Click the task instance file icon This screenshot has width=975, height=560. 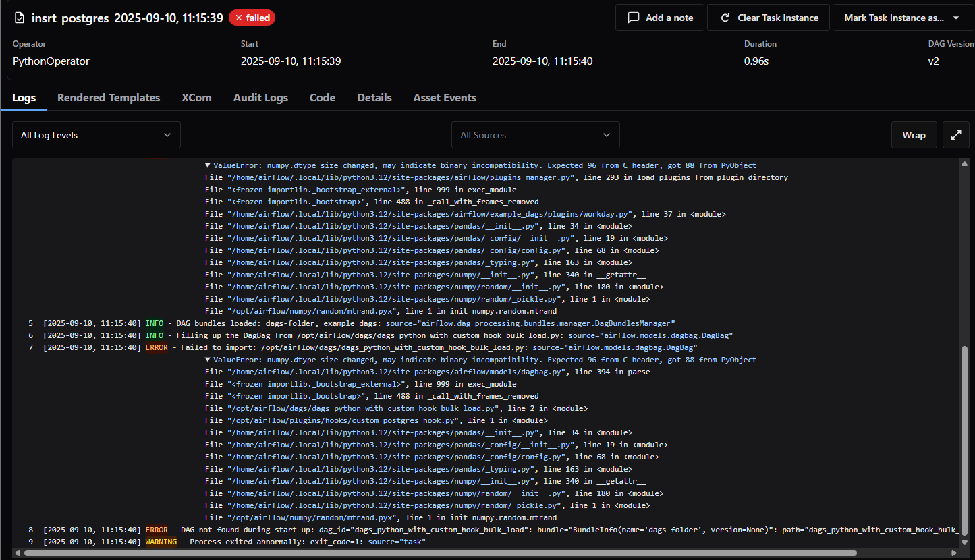(19, 18)
